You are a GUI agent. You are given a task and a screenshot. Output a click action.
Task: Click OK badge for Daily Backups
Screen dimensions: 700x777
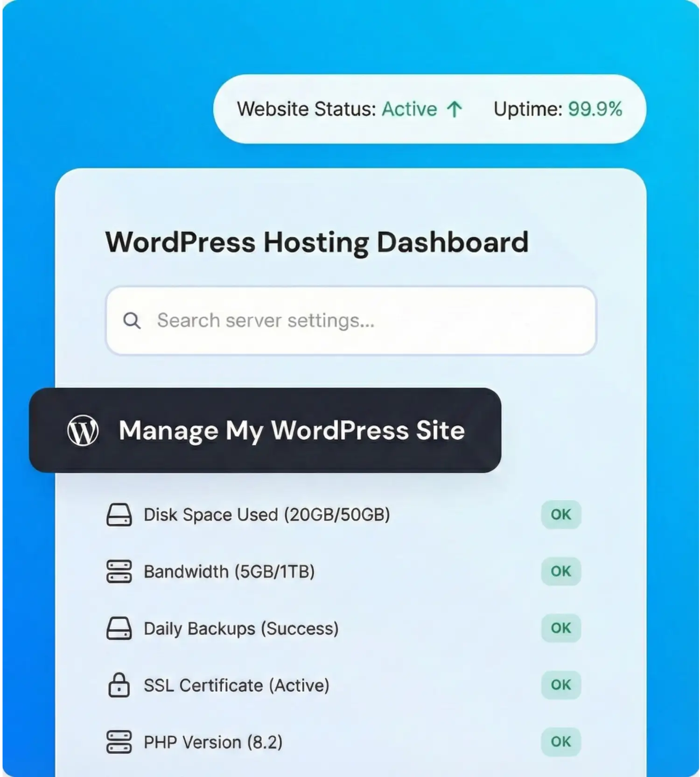click(561, 628)
